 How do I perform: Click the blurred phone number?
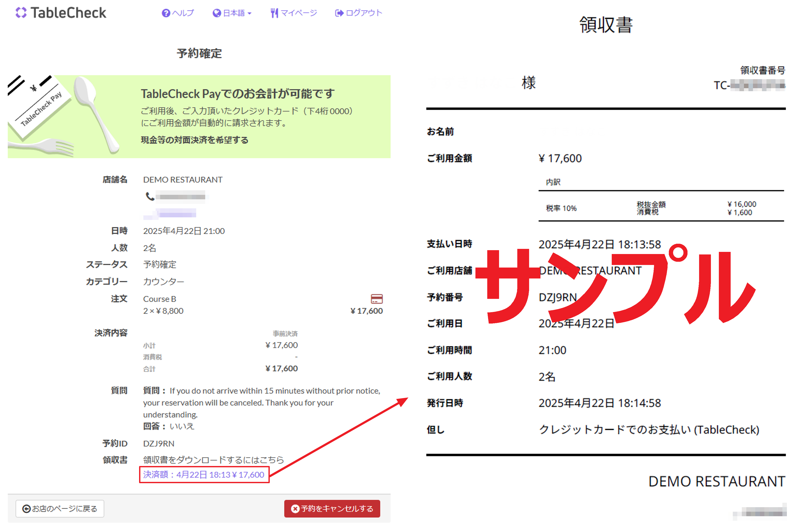(x=181, y=197)
